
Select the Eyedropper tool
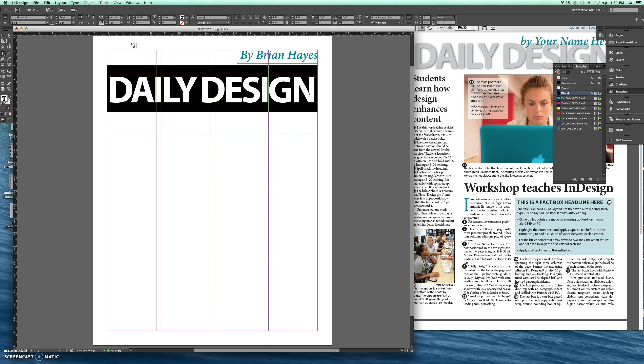point(9,84)
